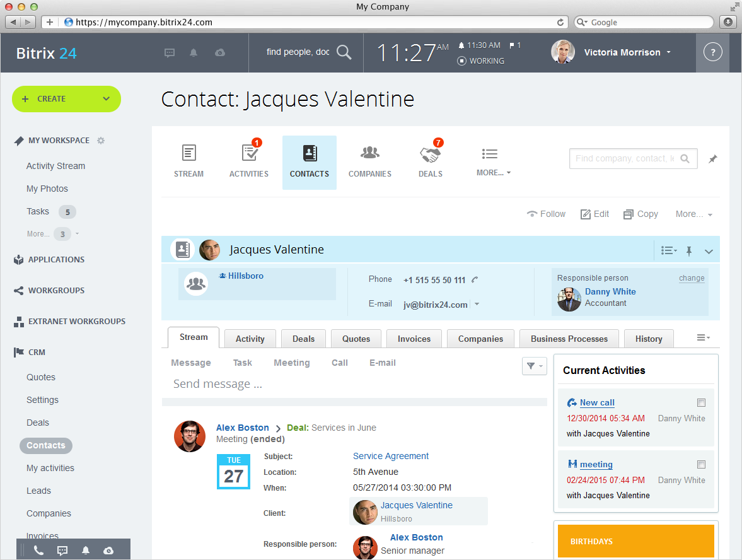Viewport: 742px width, 560px height.
Task: Click the Copy button
Action: pos(641,214)
